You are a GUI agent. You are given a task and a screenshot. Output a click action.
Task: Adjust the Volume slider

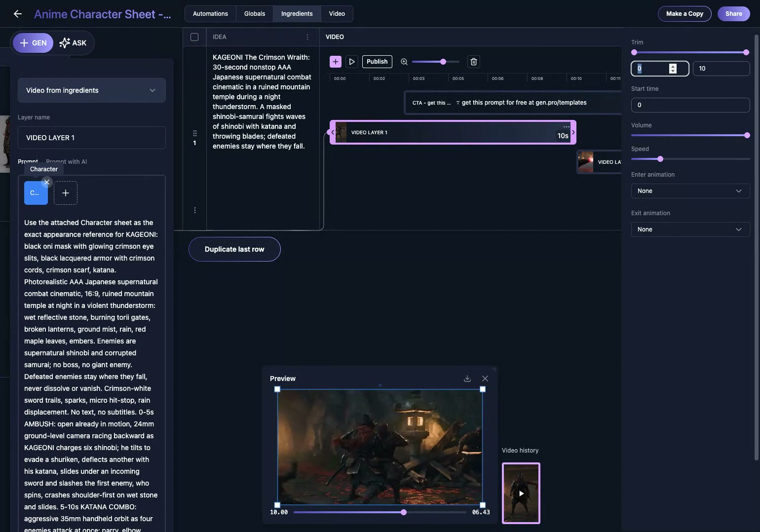[690, 135]
